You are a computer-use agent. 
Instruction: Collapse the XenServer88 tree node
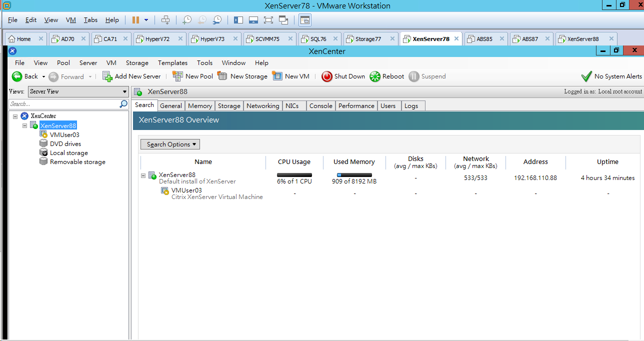click(x=24, y=125)
